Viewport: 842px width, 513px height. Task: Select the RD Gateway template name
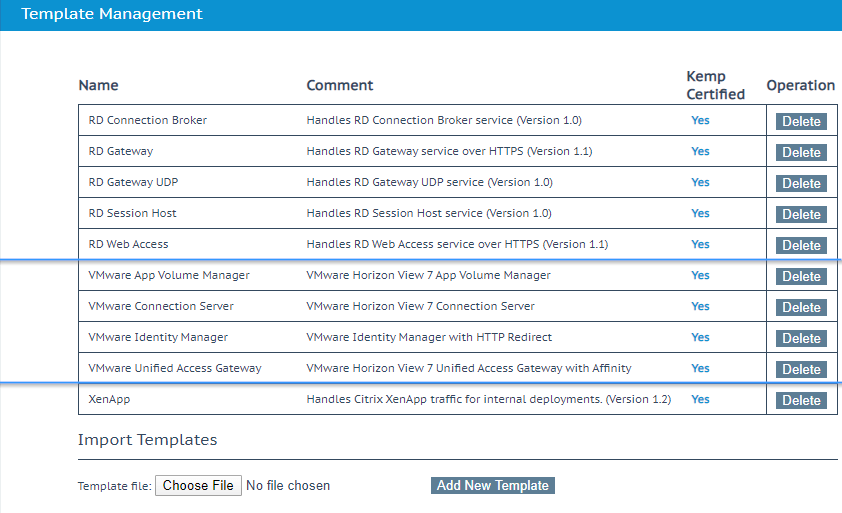pos(121,151)
